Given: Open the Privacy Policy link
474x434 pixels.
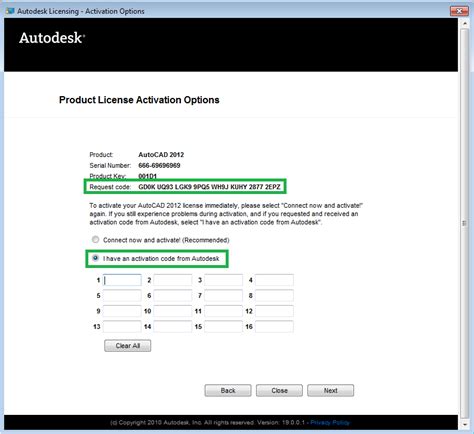Looking at the screenshot, I should click(330, 423).
